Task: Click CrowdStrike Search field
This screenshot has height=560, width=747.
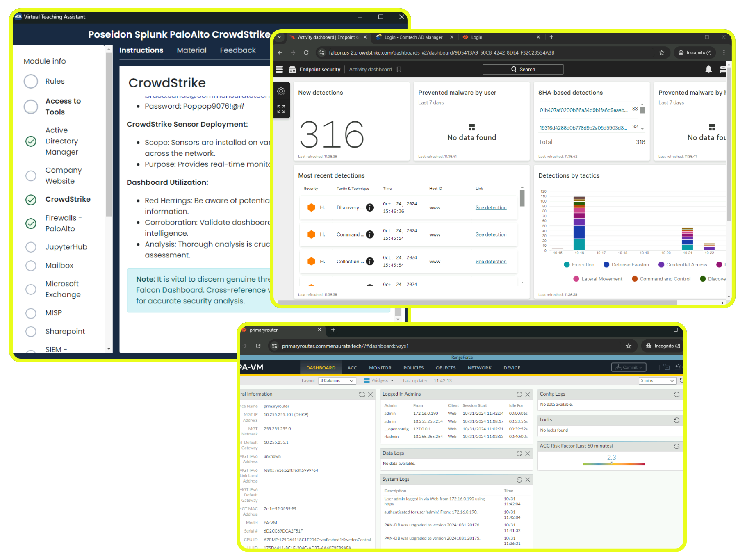Action: click(523, 69)
